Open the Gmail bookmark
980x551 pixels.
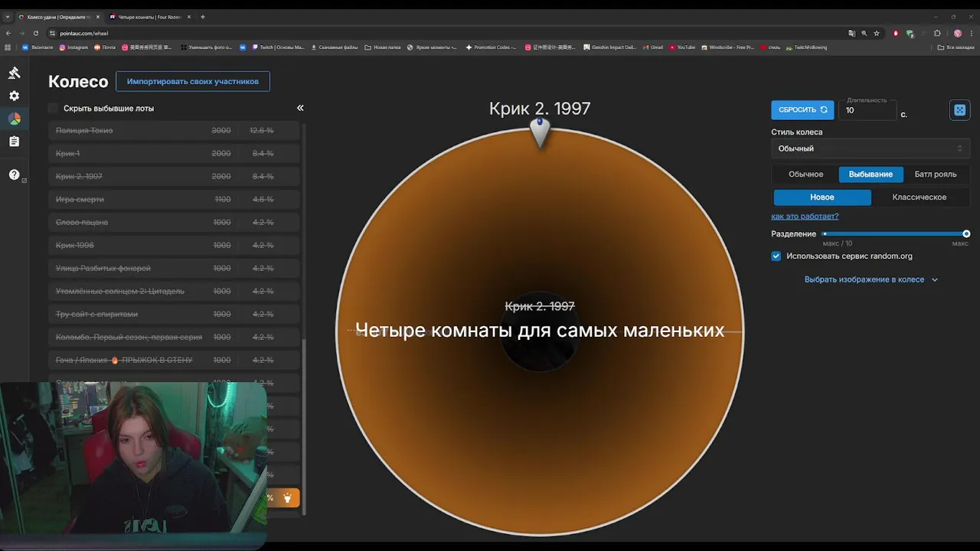click(652, 47)
